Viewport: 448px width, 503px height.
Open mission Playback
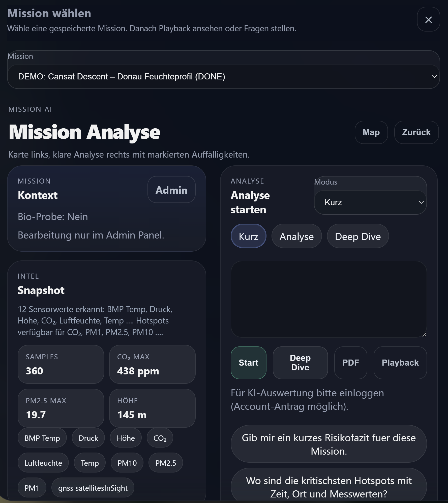pyautogui.click(x=400, y=363)
